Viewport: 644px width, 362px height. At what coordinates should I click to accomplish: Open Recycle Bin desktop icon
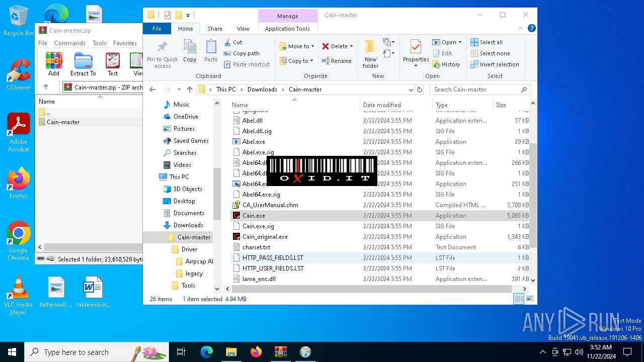click(x=18, y=21)
